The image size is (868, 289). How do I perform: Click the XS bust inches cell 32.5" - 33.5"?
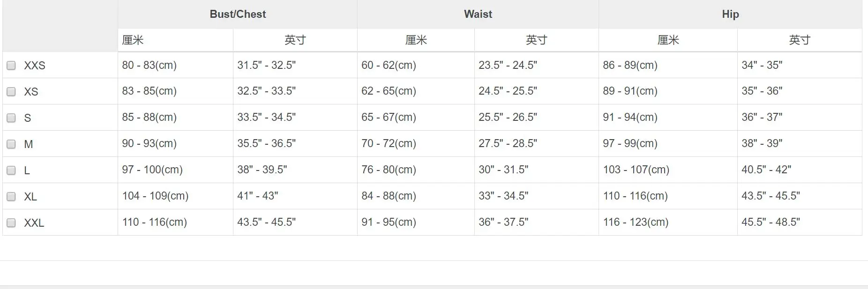pyautogui.click(x=266, y=91)
